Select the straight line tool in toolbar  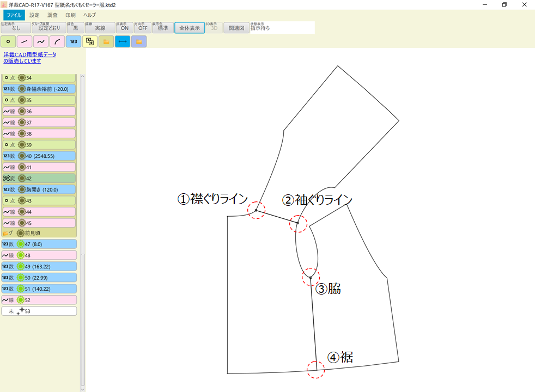coord(25,41)
